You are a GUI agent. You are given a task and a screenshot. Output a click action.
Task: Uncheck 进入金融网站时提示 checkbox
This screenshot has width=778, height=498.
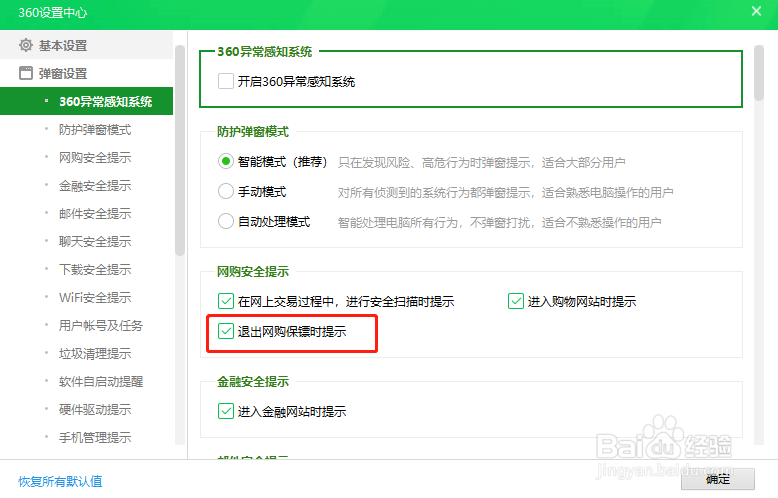click(226, 411)
